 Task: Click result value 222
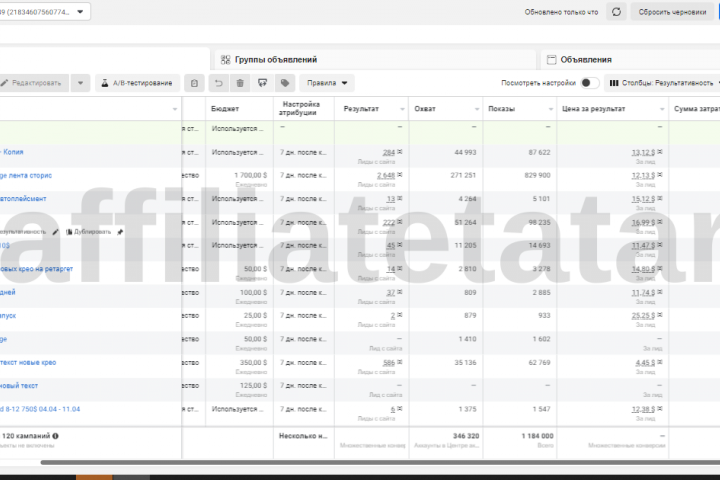point(389,222)
